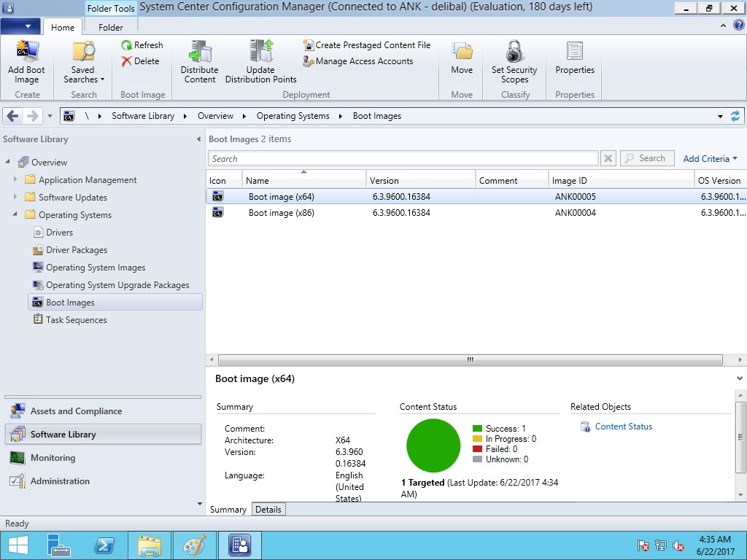Click Create Prestaged Content File
Viewport: 747px width, 560px height.
(x=366, y=45)
